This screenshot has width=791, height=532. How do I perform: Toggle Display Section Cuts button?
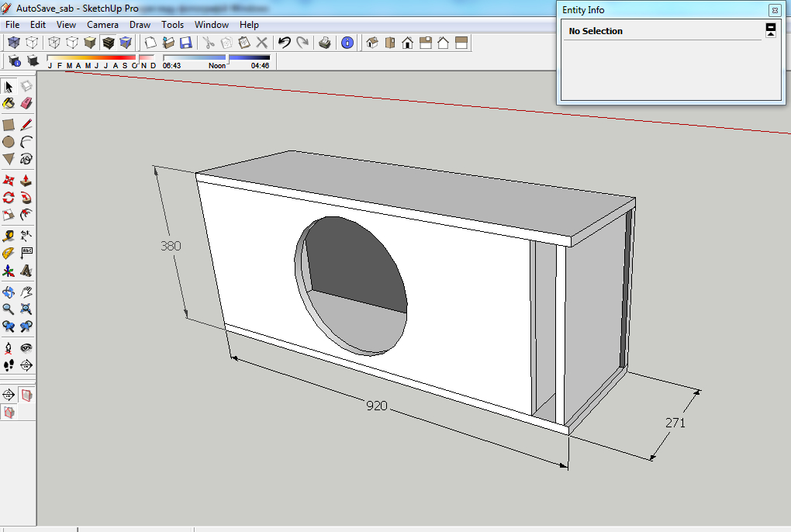click(9, 413)
